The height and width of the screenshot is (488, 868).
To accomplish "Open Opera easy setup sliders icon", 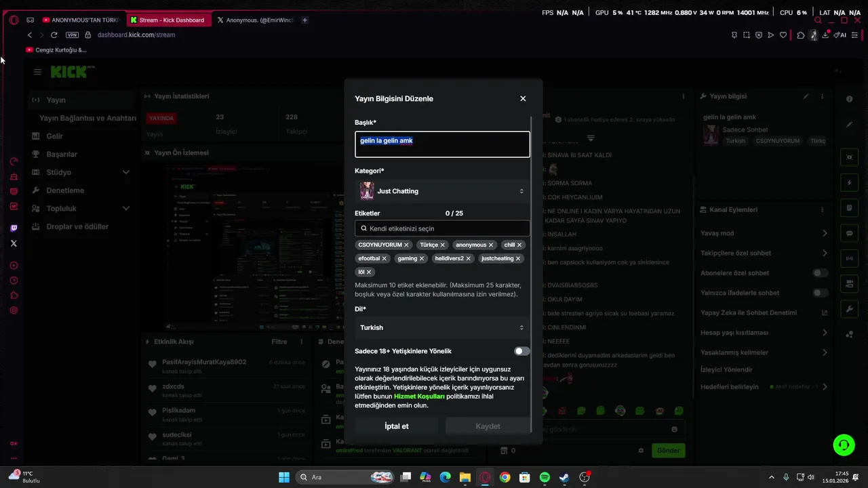I will pyautogui.click(x=856, y=35).
